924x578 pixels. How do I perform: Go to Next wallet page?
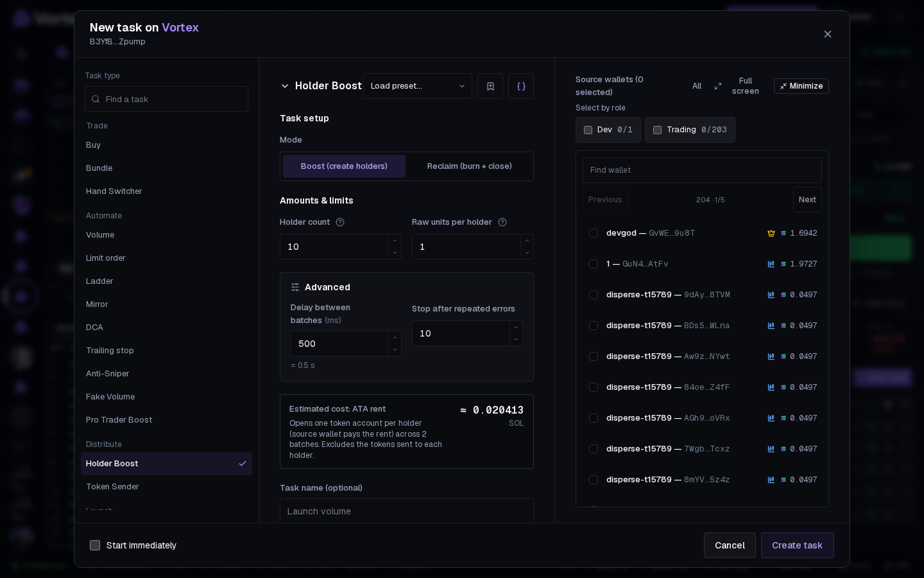807,200
